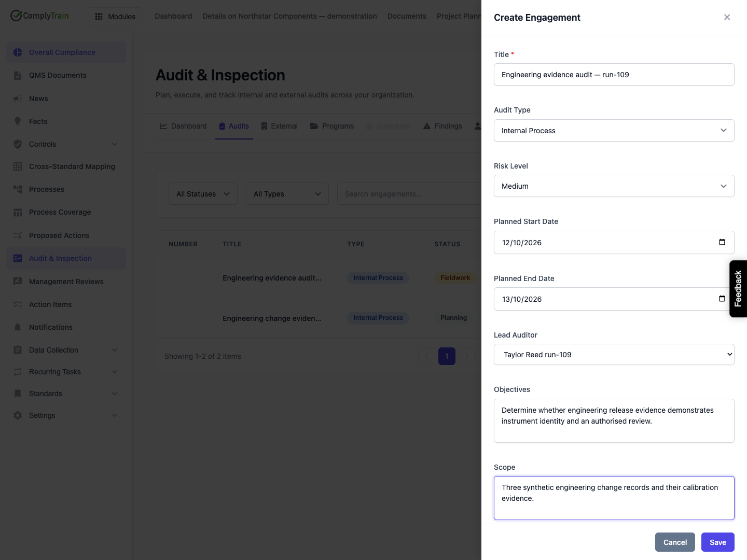Click the Objectives text area

pos(614,421)
